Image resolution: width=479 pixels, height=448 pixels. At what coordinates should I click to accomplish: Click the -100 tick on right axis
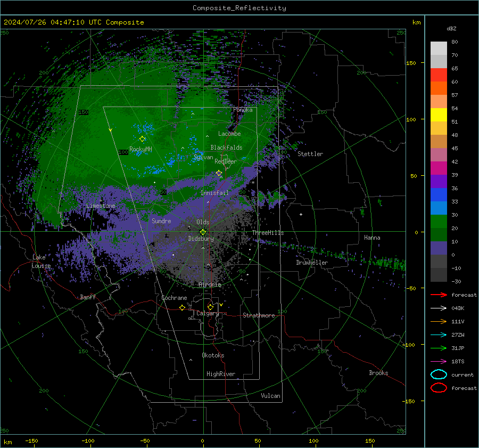408,345
